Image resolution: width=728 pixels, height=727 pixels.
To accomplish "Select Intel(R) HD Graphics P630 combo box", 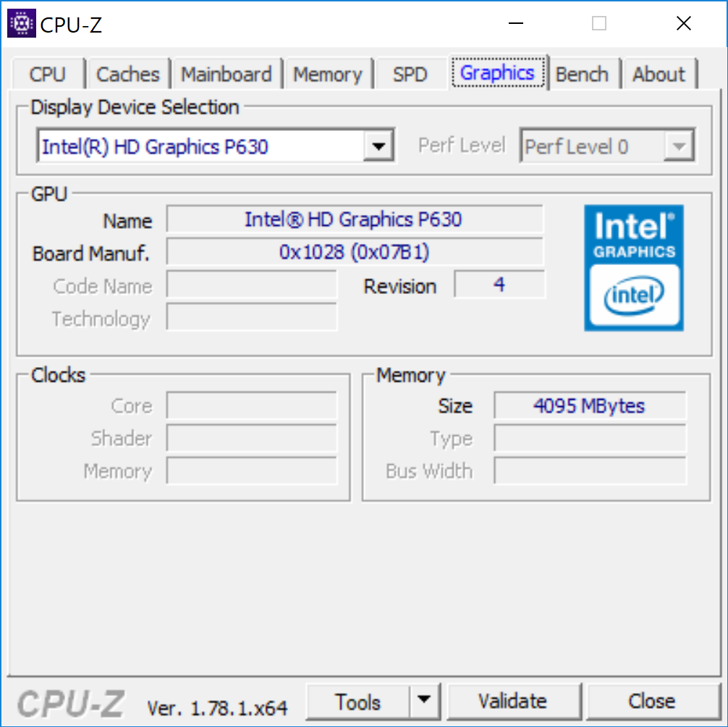I will coord(216,146).
